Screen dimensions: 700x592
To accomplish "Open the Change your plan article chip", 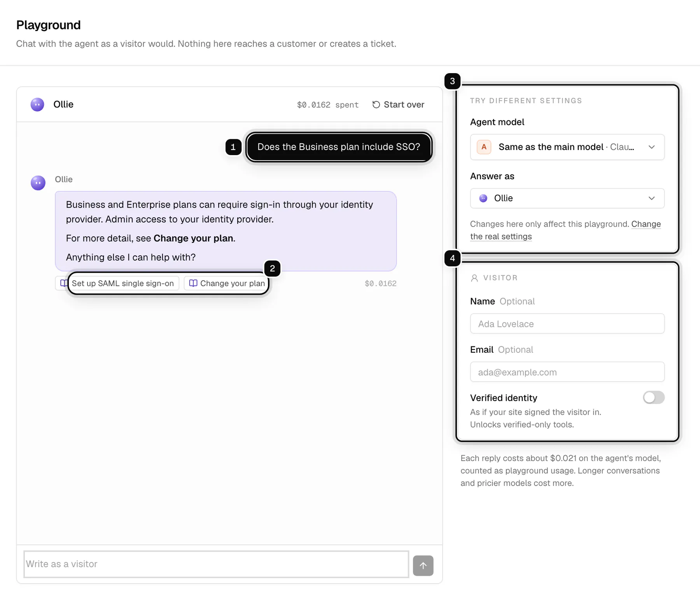I will [227, 283].
